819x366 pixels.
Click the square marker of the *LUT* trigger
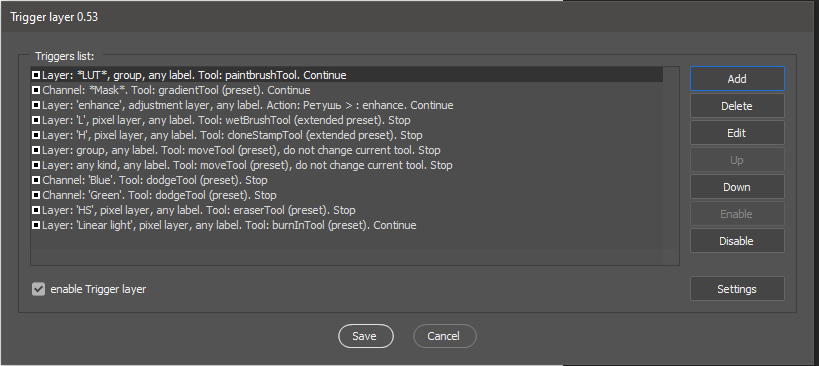point(36,75)
